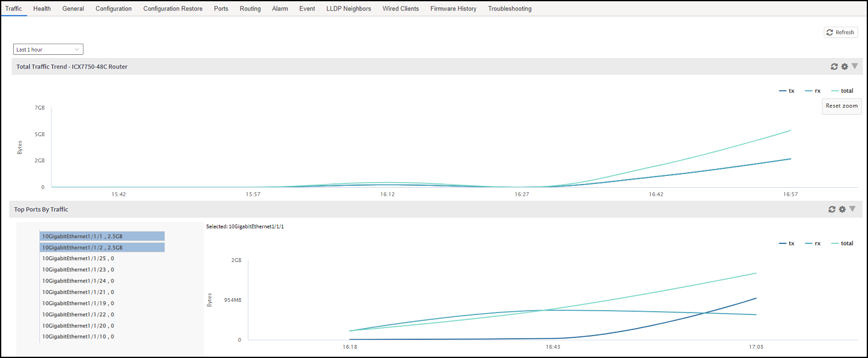Switch to the Traffic tab
868x358 pixels.
(x=13, y=9)
